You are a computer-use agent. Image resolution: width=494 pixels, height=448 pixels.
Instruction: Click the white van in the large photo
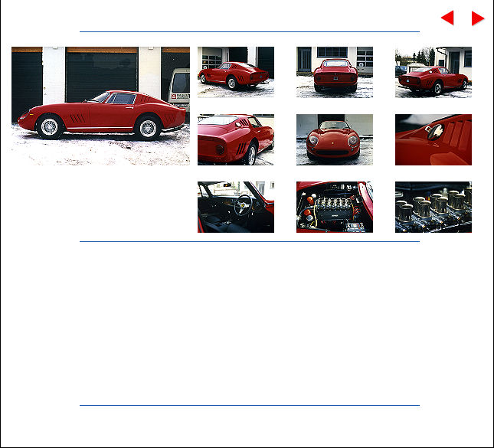(x=180, y=88)
